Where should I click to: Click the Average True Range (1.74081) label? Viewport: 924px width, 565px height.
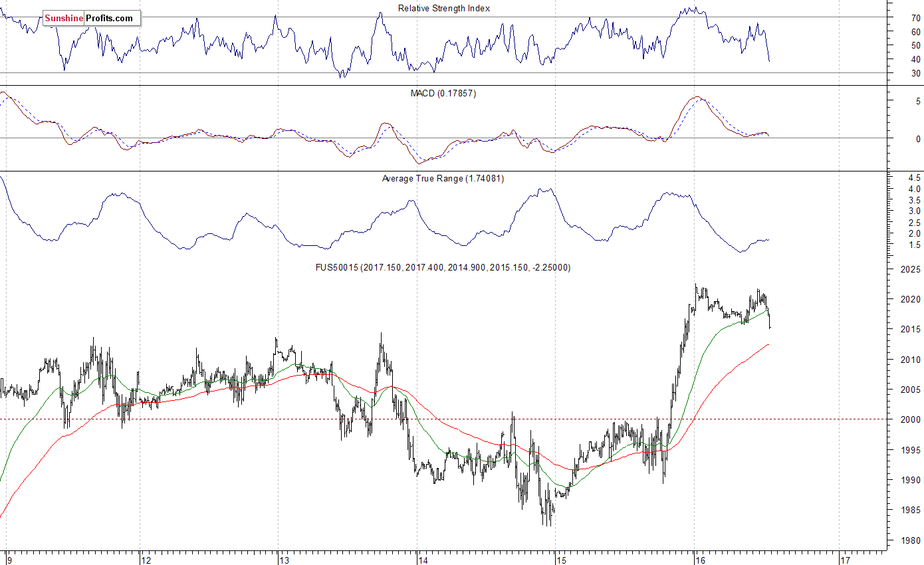[443, 179]
